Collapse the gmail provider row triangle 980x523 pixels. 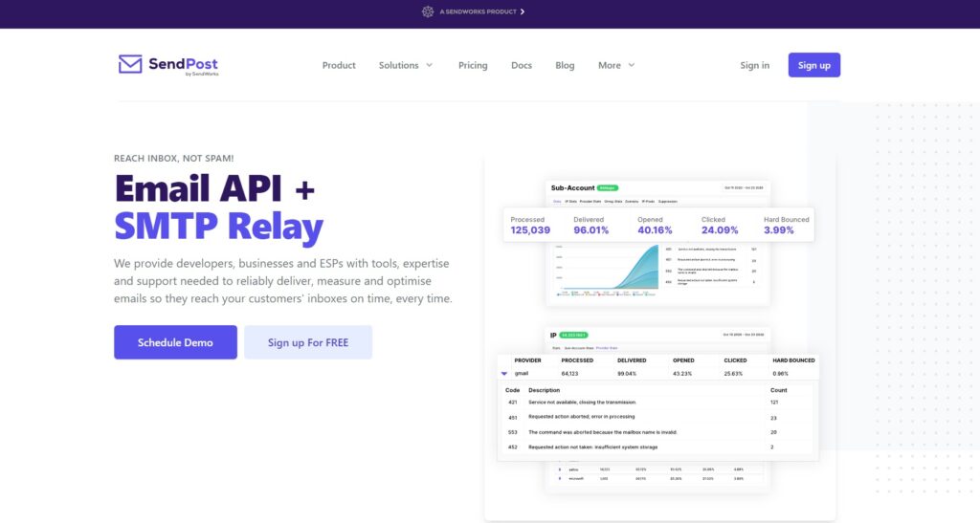click(x=504, y=374)
